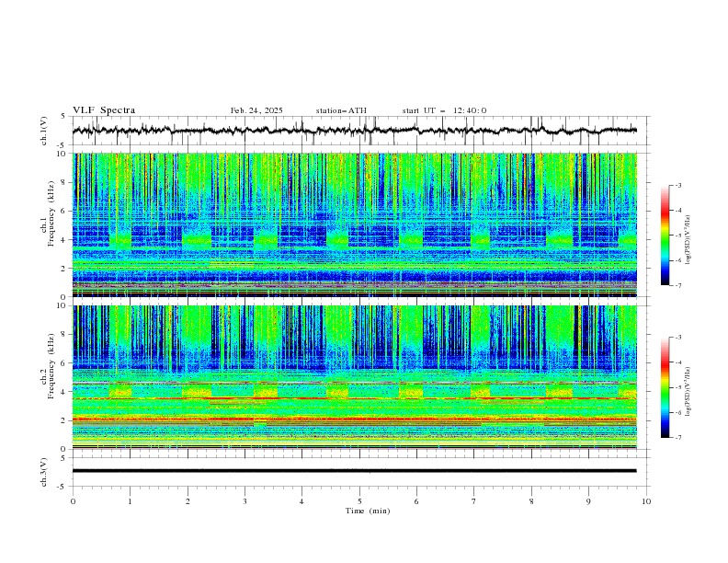Click time axis tick label "7"

tap(474, 501)
